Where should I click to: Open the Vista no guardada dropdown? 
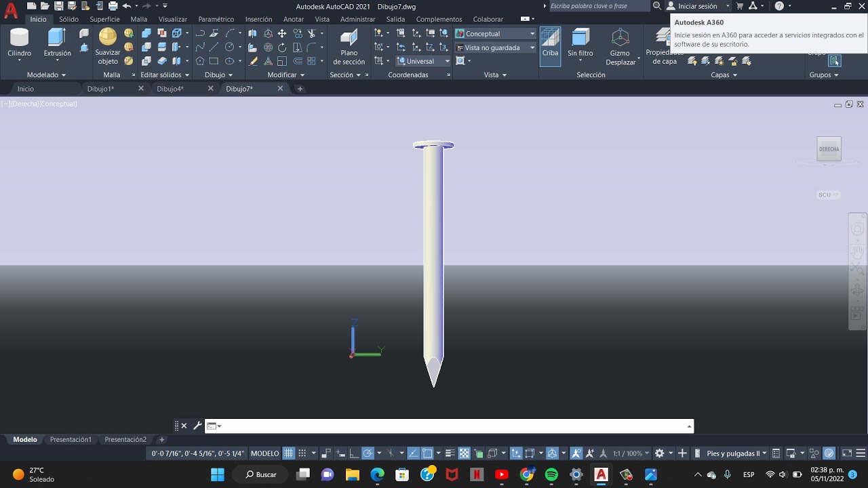point(496,47)
